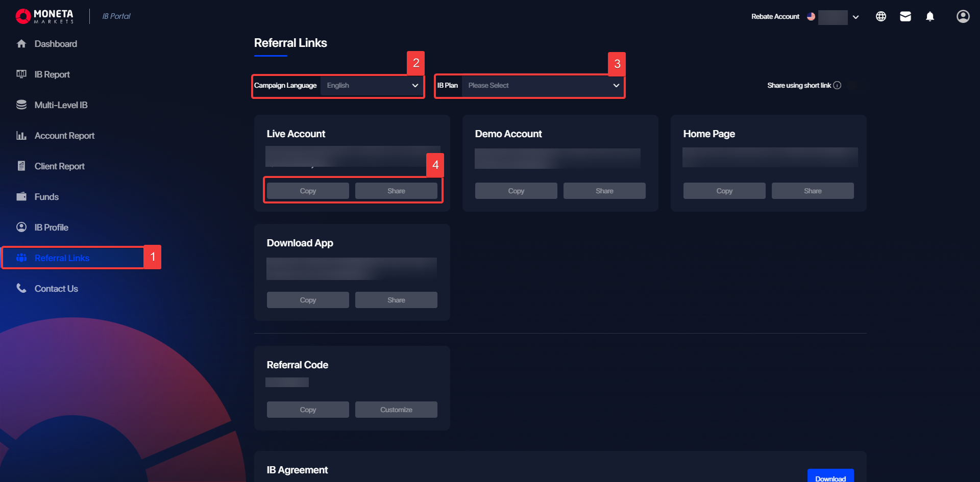Share the Live Account referral link
980x482 pixels.
[x=396, y=191]
